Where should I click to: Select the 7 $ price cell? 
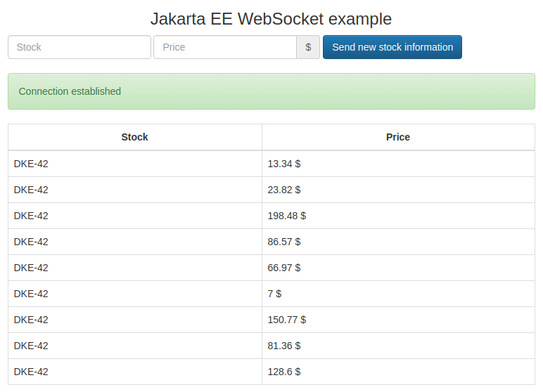click(398, 294)
